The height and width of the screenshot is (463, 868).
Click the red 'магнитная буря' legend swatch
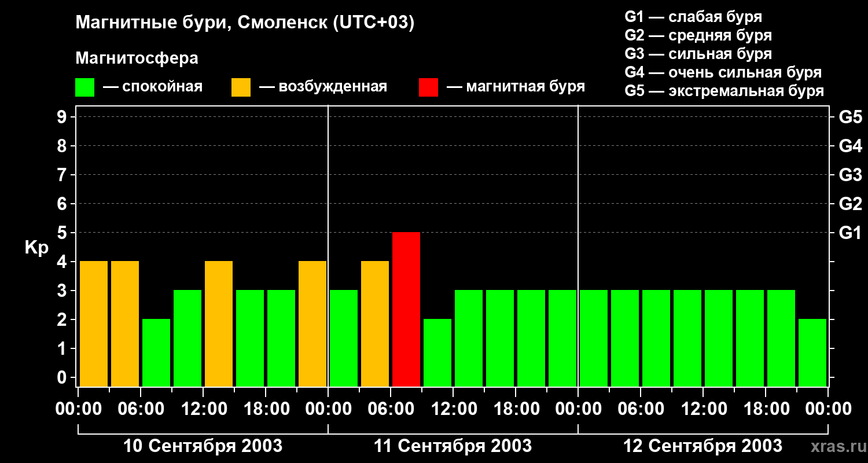click(x=429, y=87)
